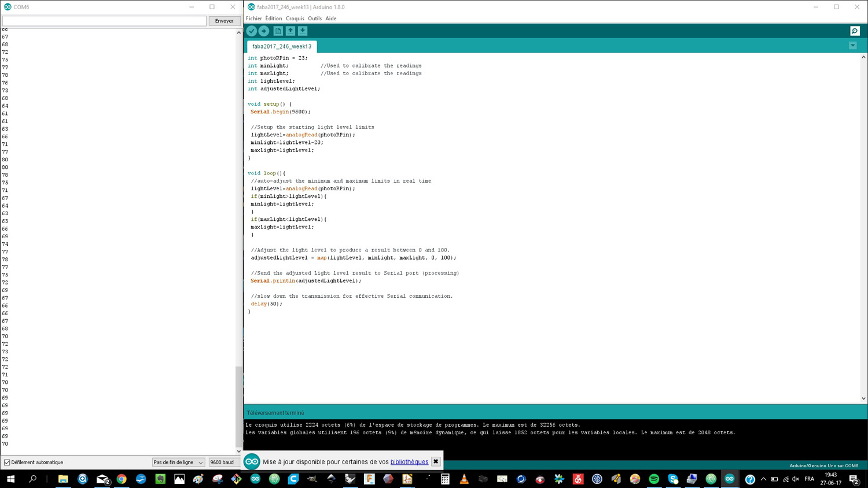
Task: Click the code editor scroll-down arrow
Action: (863, 398)
